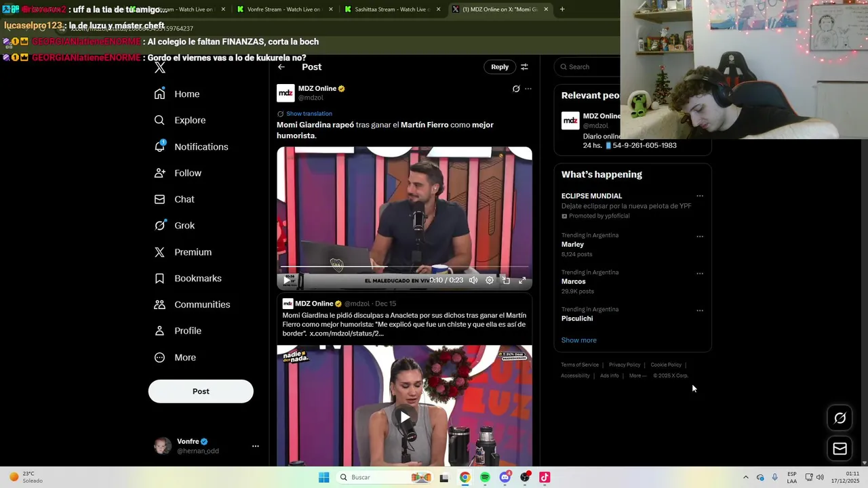Go to Home in the sidebar
The width and height of the screenshot is (868, 488).
coord(177,94)
